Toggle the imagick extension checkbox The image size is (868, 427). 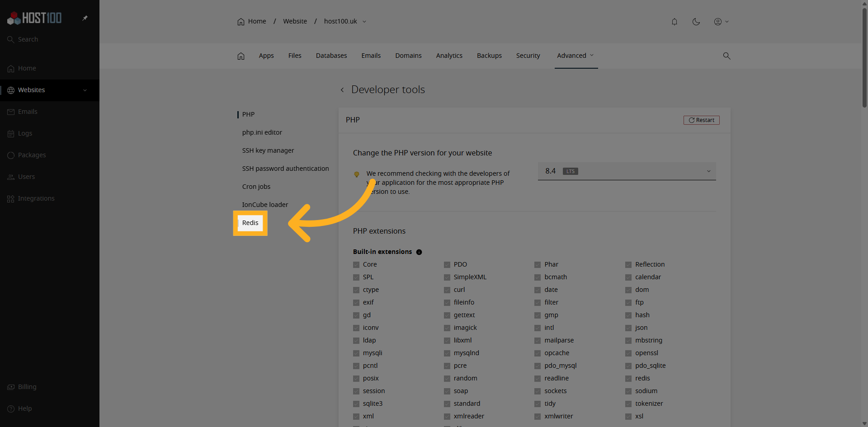[x=447, y=328]
